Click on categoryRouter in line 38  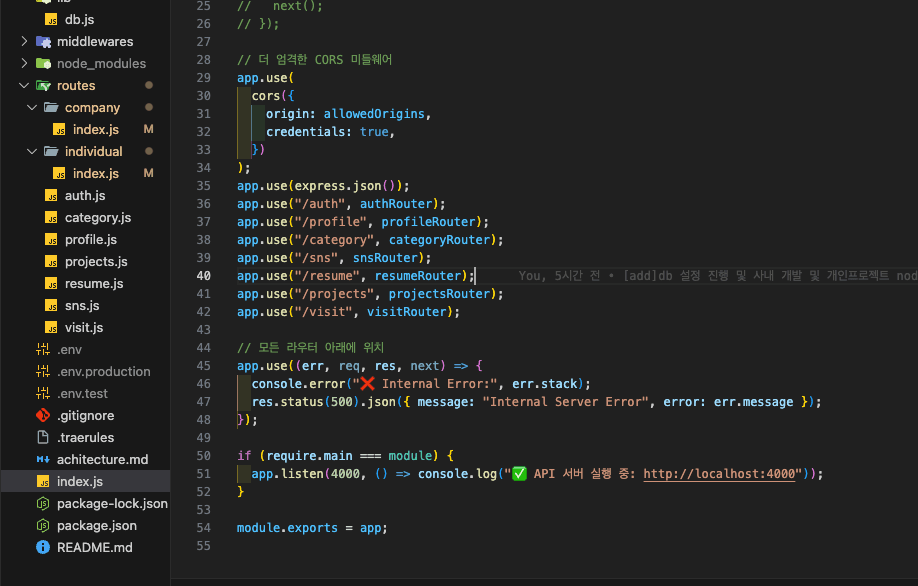pyautogui.click(x=440, y=240)
